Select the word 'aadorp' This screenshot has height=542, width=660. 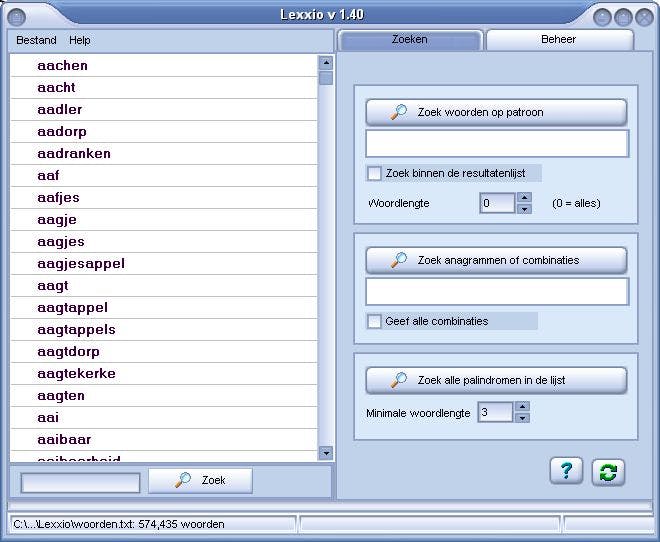(164, 132)
